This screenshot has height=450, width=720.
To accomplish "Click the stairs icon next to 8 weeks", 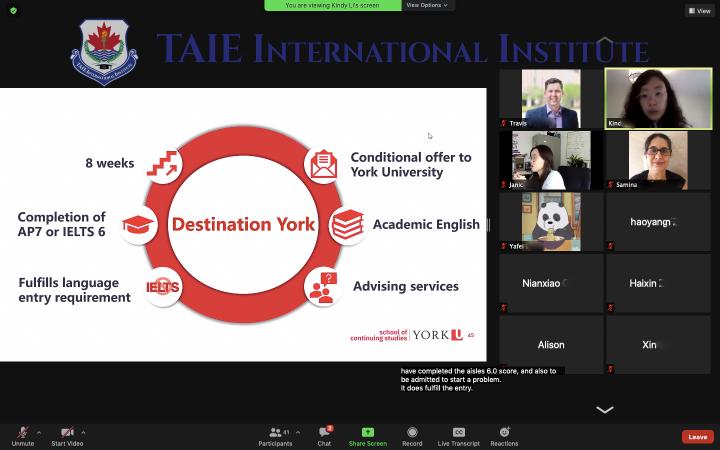I will 163,164.
